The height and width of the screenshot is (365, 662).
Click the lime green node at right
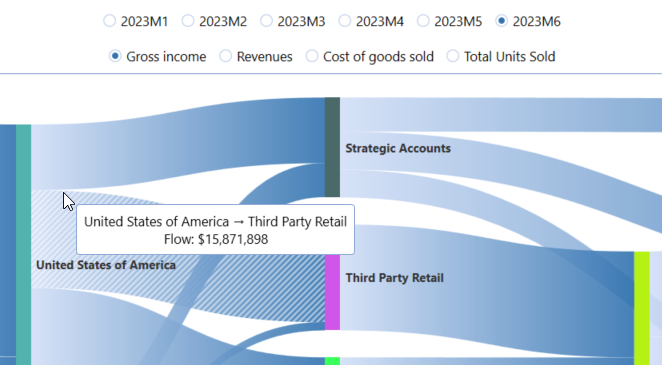click(x=642, y=308)
